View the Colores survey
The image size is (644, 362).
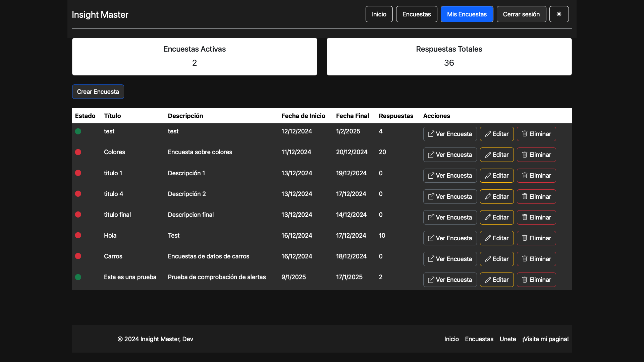click(450, 155)
